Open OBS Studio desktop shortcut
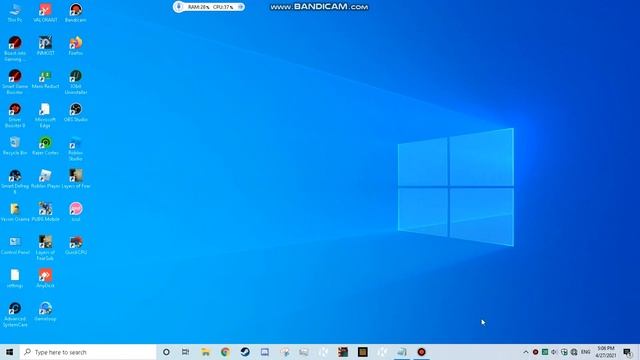This screenshot has width=640, height=360. (x=76, y=112)
